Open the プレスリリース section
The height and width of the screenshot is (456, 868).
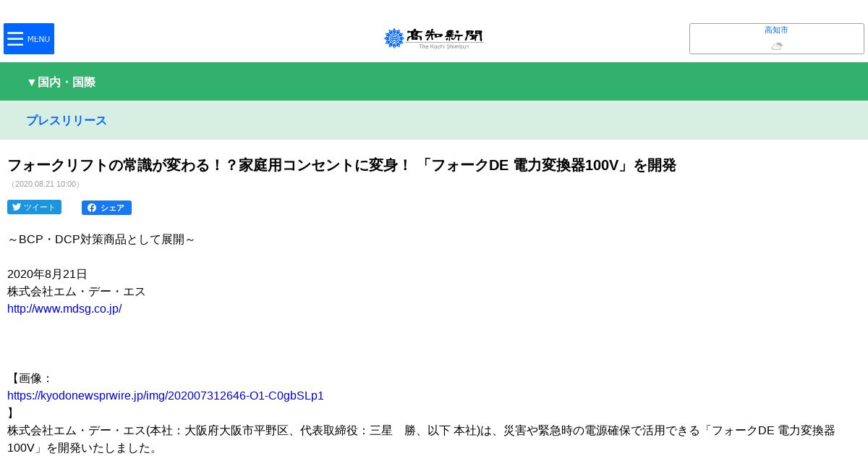67,120
